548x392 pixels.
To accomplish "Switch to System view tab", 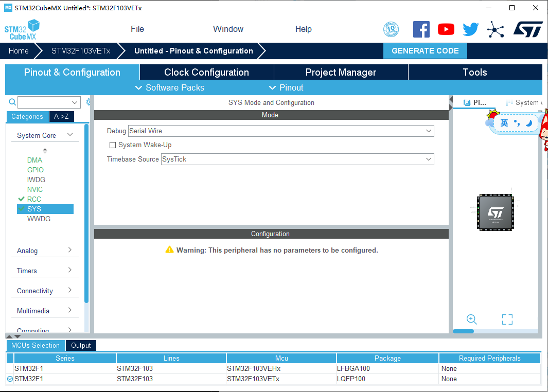I will tap(523, 102).
